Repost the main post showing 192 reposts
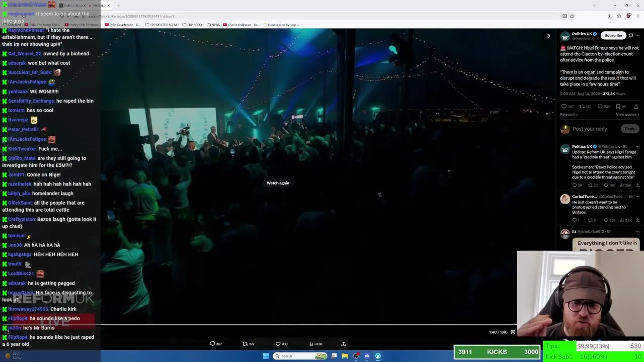644x362 pixels. pyautogui.click(x=585, y=107)
